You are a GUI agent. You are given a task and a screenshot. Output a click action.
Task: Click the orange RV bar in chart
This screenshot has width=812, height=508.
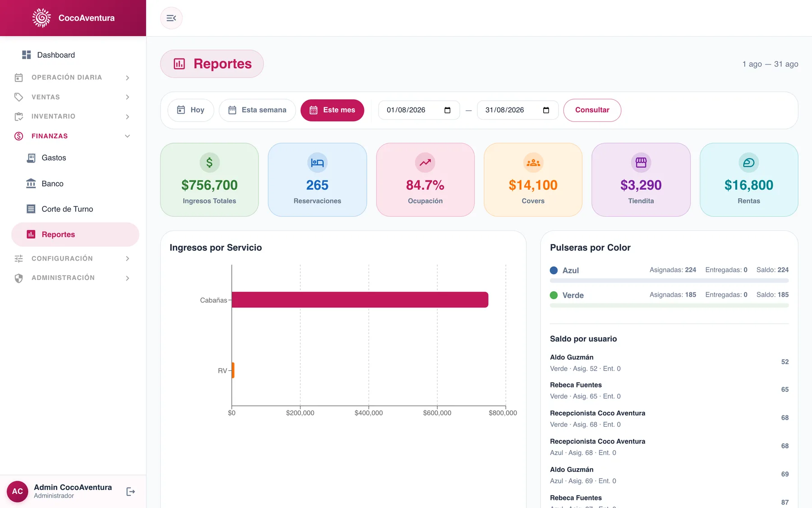pyautogui.click(x=233, y=370)
